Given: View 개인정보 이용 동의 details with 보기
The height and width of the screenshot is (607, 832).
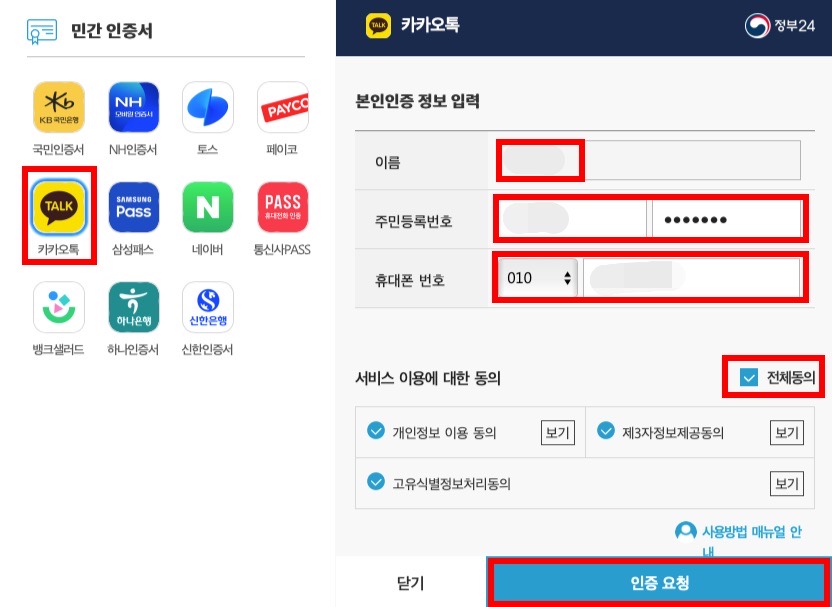Looking at the screenshot, I should 558,432.
